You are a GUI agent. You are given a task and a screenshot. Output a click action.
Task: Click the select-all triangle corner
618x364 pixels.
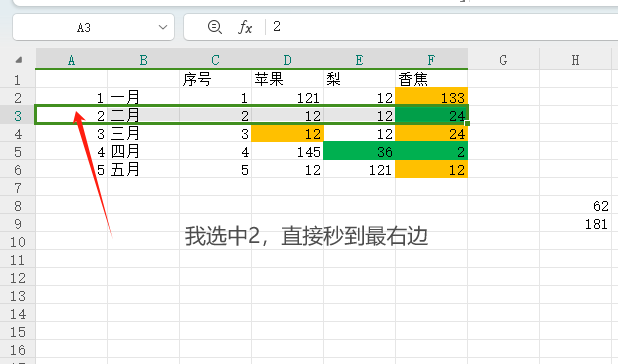(x=18, y=60)
